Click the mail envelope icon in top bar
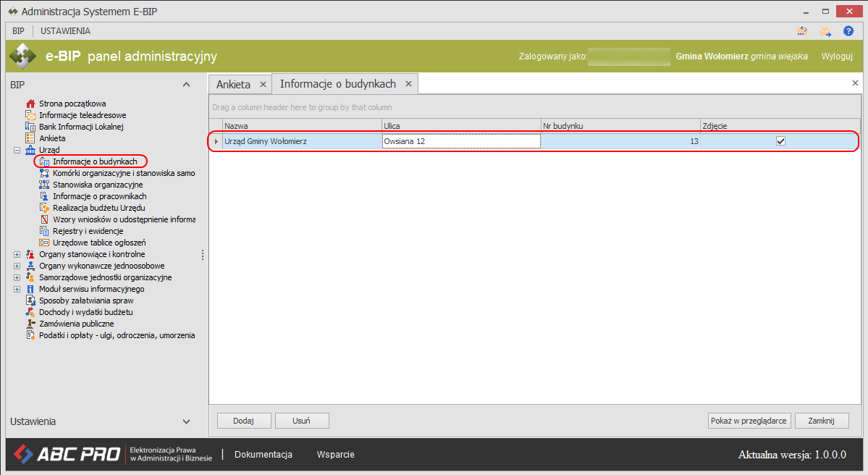The image size is (868, 475). [825, 32]
